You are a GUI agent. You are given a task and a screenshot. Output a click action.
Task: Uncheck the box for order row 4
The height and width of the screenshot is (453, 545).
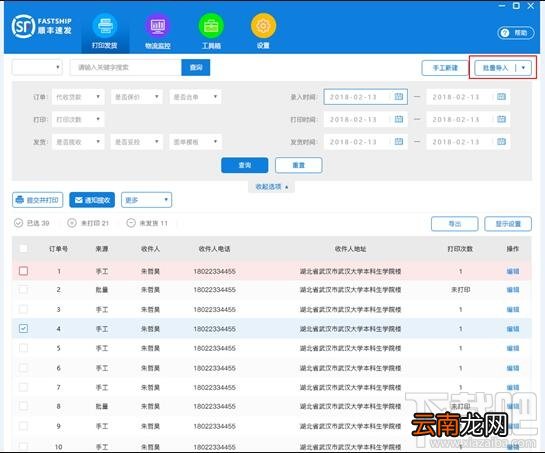coord(23,329)
